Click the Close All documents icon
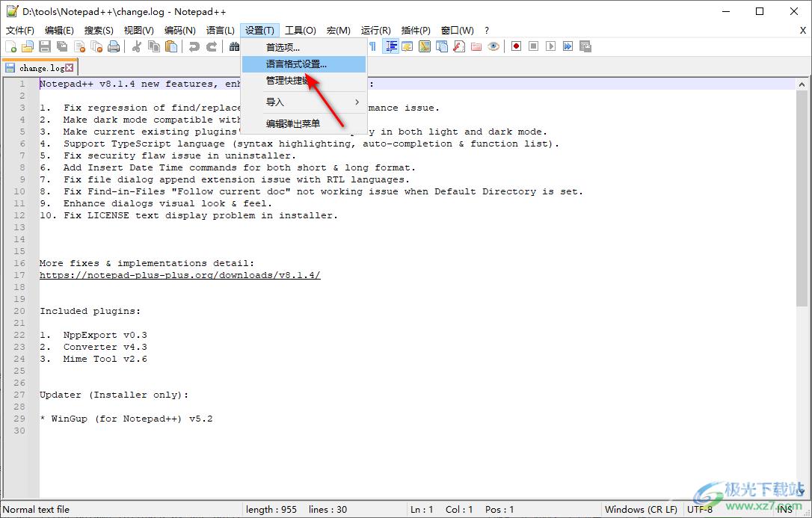 [x=96, y=46]
